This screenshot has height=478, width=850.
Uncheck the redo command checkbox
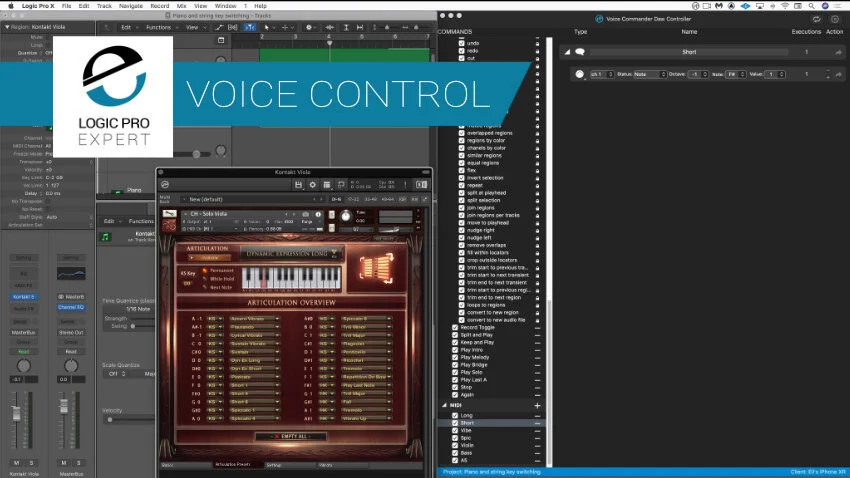pyautogui.click(x=461, y=51)
